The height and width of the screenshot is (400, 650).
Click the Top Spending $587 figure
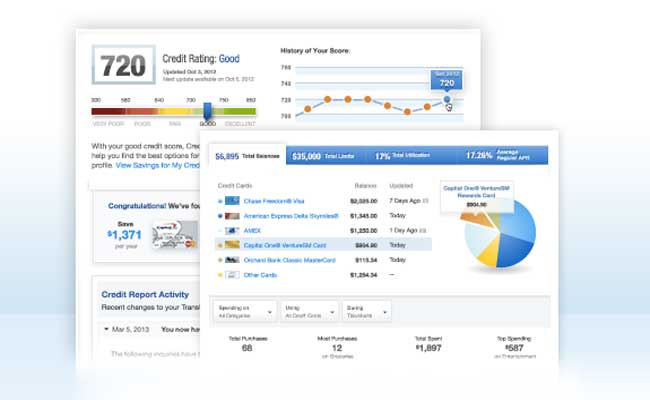[514, 347]
